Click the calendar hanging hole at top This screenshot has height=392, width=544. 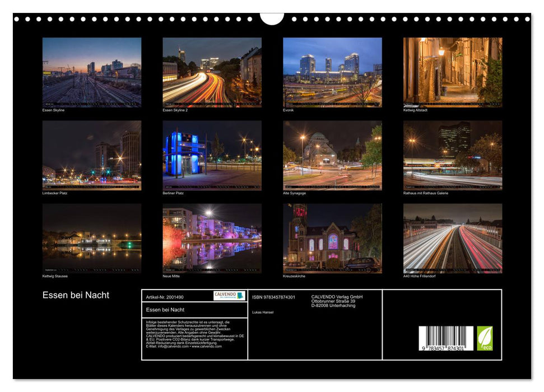pos(272,18)
